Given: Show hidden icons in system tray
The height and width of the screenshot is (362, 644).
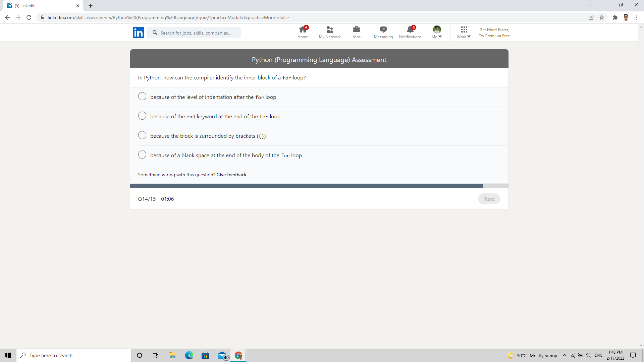Looking at the screenshot, I should [x=564, y=355].
